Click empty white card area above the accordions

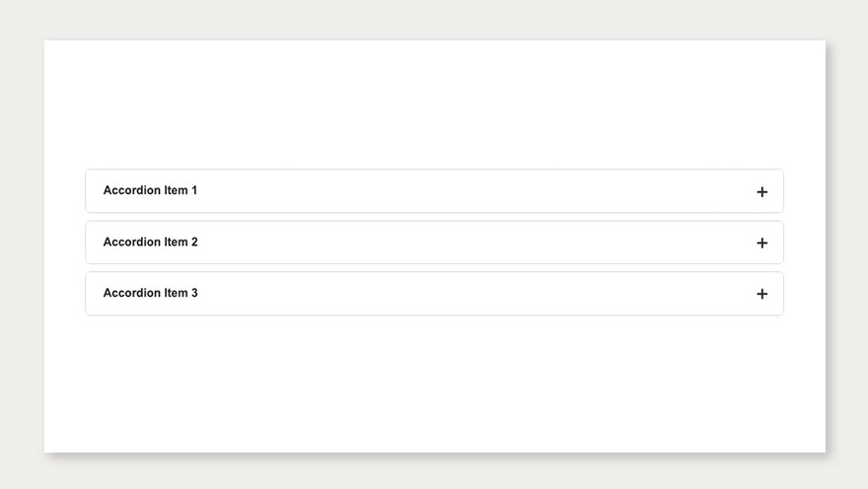point(434,104)
